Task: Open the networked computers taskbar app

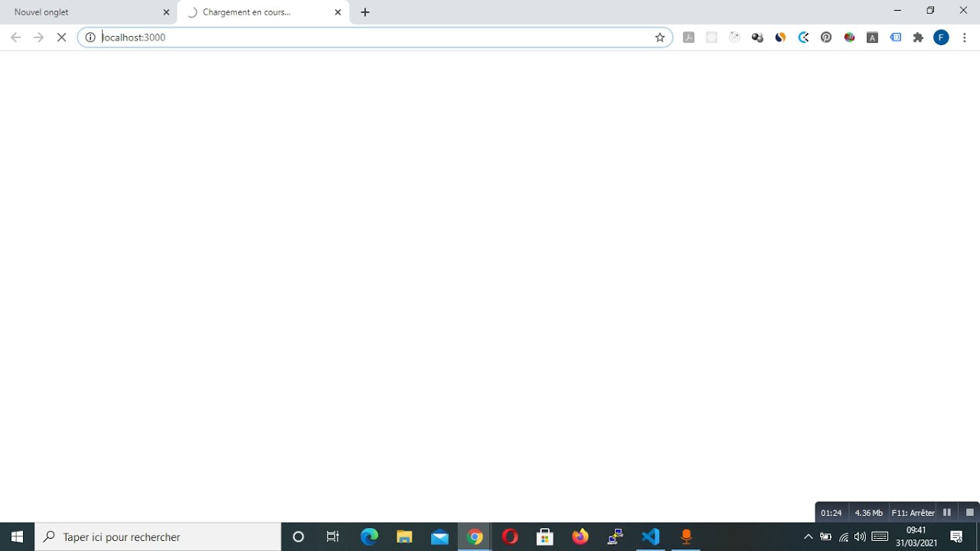Action: click(616, 536)
